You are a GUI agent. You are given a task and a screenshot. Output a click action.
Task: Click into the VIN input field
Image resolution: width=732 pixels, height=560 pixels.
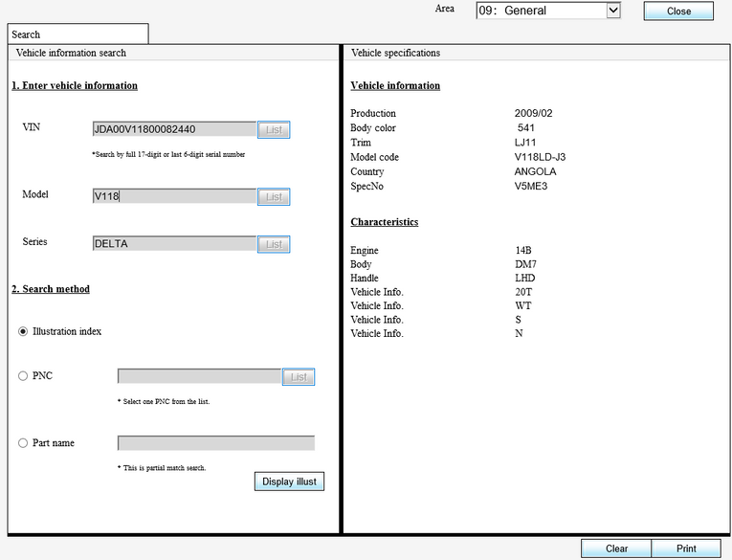[174, 129]
